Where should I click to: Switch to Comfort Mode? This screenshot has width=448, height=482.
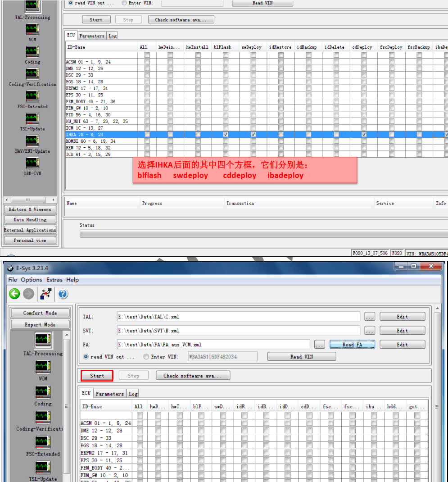point(40,313)
